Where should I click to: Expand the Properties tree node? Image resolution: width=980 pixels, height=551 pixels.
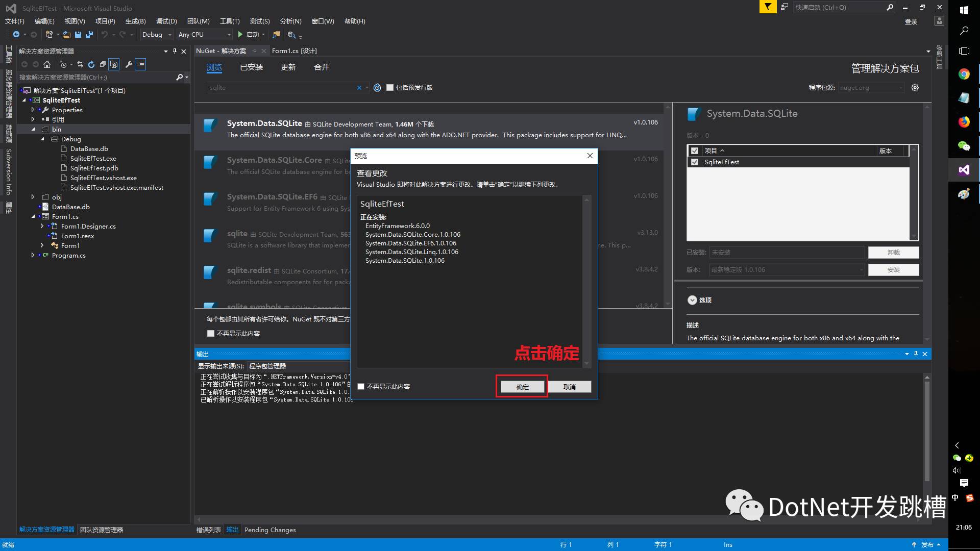[33, 110]
